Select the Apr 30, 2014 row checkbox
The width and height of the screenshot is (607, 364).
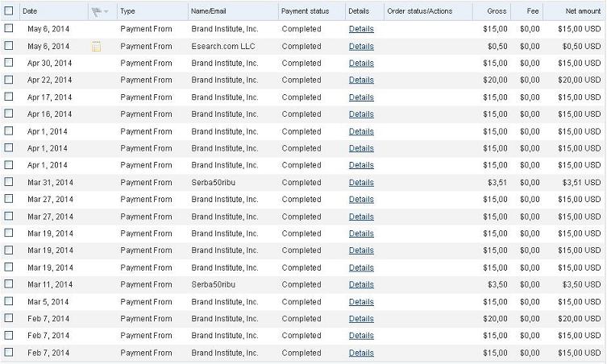coord(9,63)
